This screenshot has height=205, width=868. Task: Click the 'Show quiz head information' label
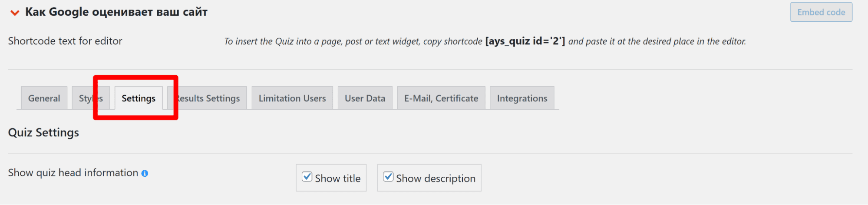(x=73, y=173)
